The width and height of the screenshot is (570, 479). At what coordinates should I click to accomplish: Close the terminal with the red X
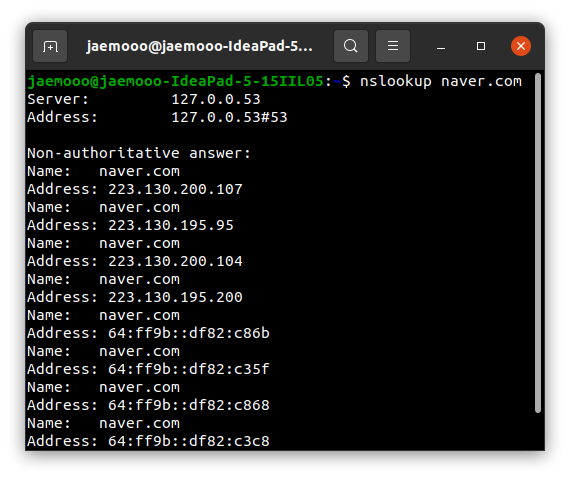(x=521, y=46)
